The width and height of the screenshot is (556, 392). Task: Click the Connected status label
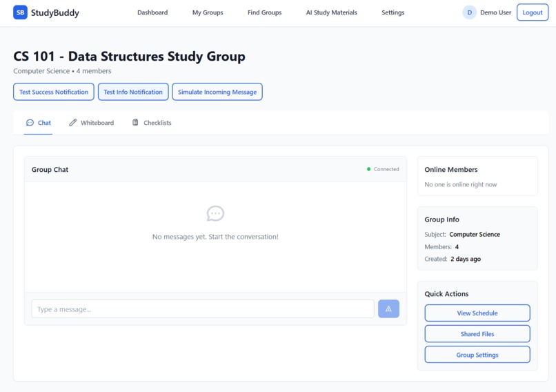click(x=386, y=169)
